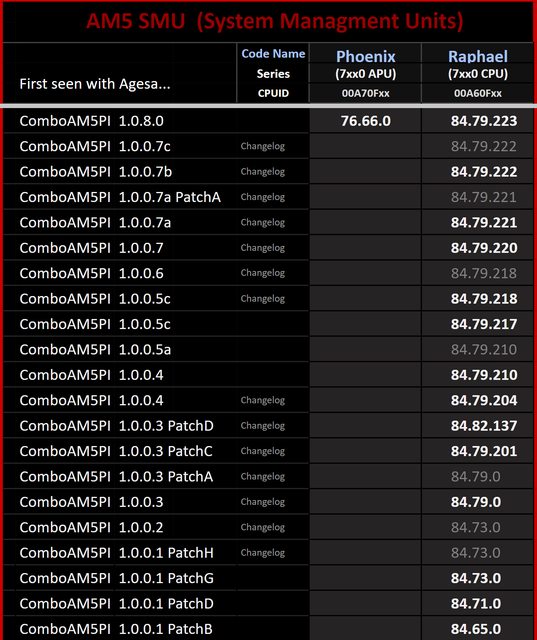
Task: Open Changelog for 1.0.0.3 PatchC row
Action: click(x=262, y=451)
